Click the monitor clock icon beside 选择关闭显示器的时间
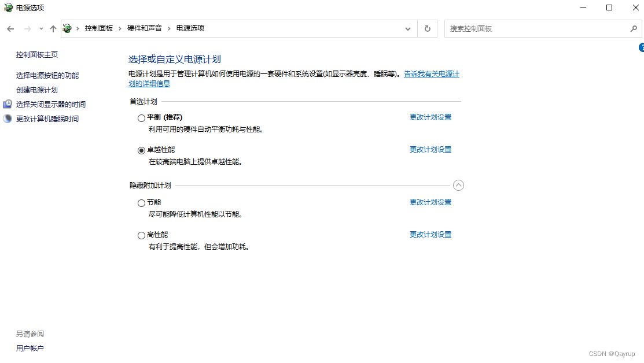This screenshot has height=363, width=644. tap(8, 104)
